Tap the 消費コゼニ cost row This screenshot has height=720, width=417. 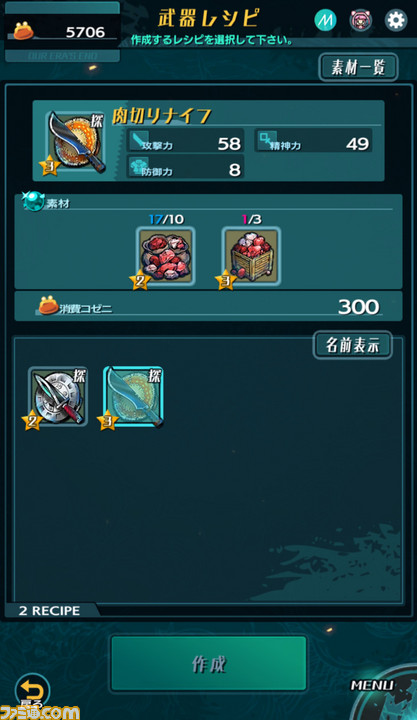pyautogui.click(x=208, y=306)
